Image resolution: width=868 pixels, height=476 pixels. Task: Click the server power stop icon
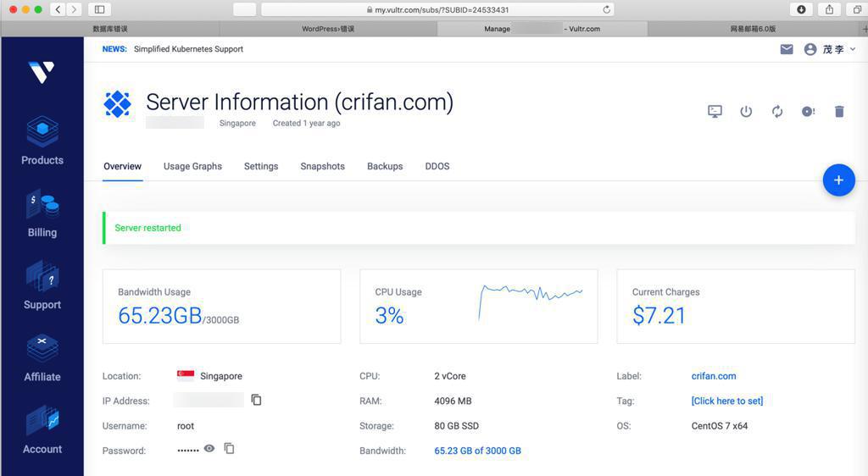(746, 112)
